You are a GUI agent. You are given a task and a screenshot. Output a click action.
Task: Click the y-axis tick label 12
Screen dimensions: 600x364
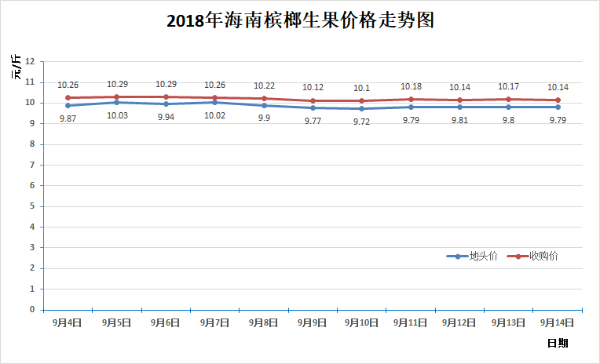pyautogui.click(x=30, y=61)
